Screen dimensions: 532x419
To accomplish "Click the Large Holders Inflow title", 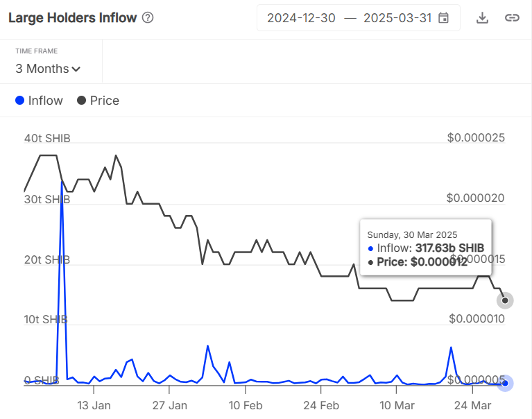I will pyautogui.click(x=72, y=17).
